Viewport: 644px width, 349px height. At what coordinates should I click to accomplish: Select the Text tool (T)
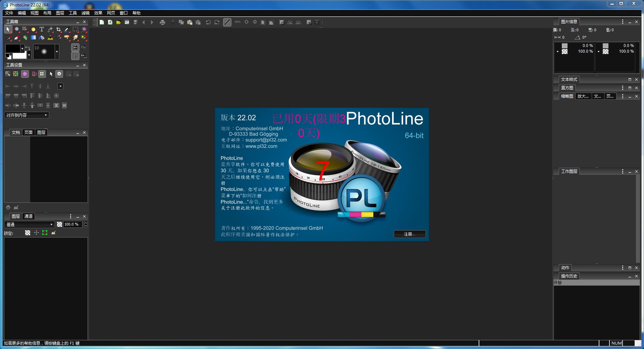click(42, 30)
